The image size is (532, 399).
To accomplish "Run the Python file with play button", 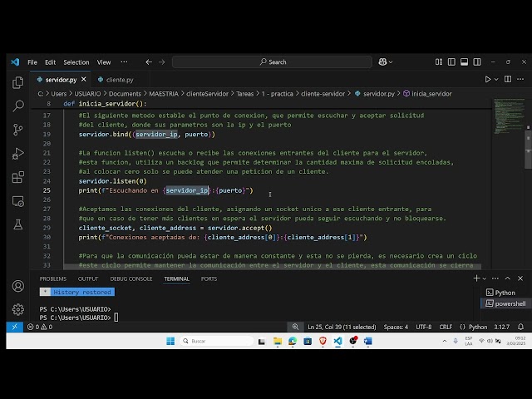I will pyautogui.click(x=488, y=80).
